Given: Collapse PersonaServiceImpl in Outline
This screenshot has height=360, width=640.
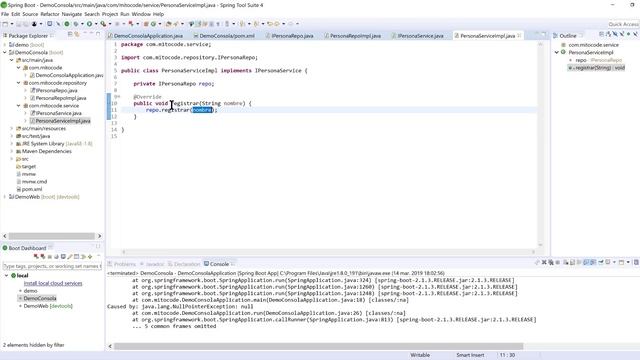Looking at the screenshot, I should point(557,52).
